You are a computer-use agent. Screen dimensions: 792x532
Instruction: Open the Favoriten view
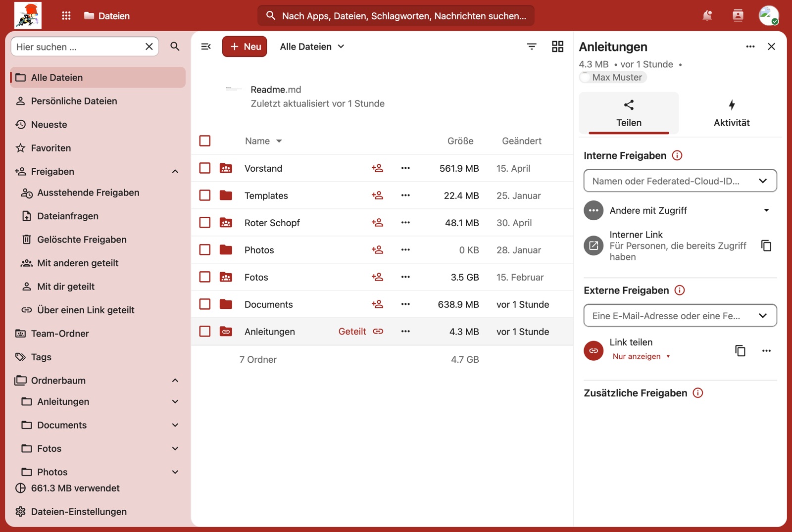[x=98, y=148]
